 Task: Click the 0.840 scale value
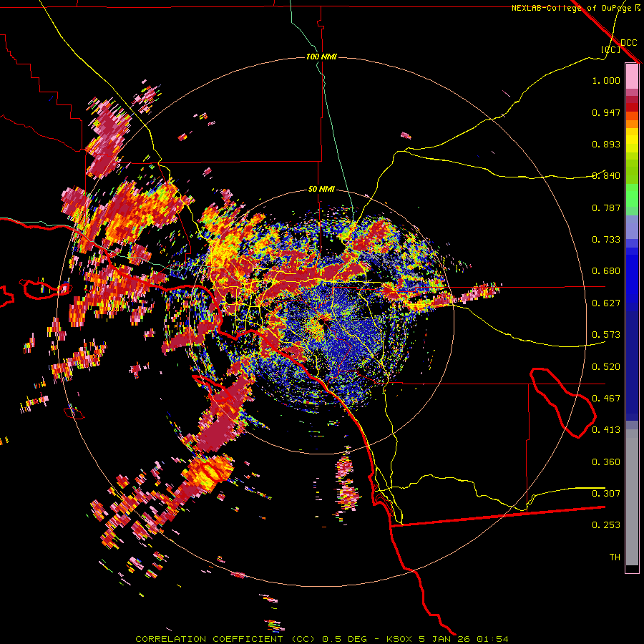(606, 176)
